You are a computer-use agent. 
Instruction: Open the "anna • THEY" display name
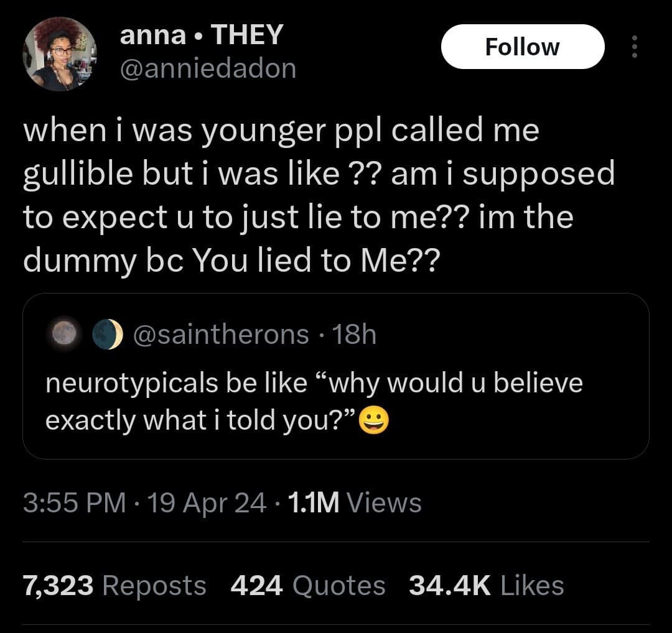(201, 35)
